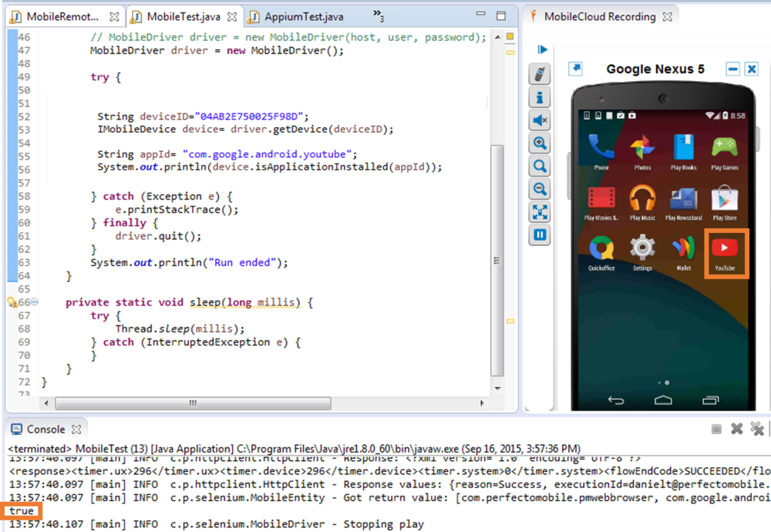The height and width of the screenshot is (532, 771).
Task: Expand the recording toolbar with play arrow
Action: click(x=542, y=50)
